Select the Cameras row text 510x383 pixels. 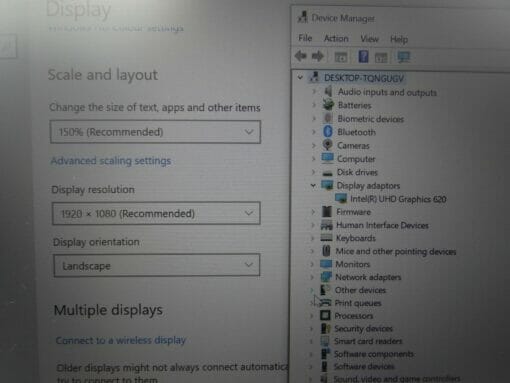coord(353,145)
